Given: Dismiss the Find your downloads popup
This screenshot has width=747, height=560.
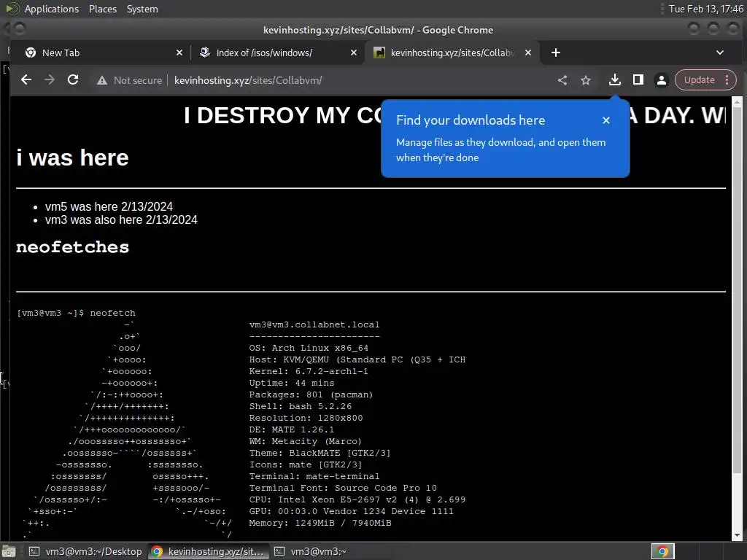Looking at the screenshot, I should click(606, 120).
